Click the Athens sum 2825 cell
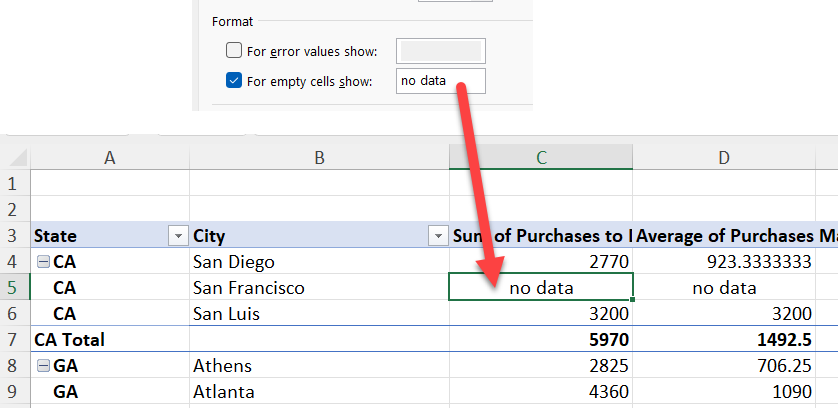Image resolution: width=838 pixels, height=408 pixels. (541, 365)
